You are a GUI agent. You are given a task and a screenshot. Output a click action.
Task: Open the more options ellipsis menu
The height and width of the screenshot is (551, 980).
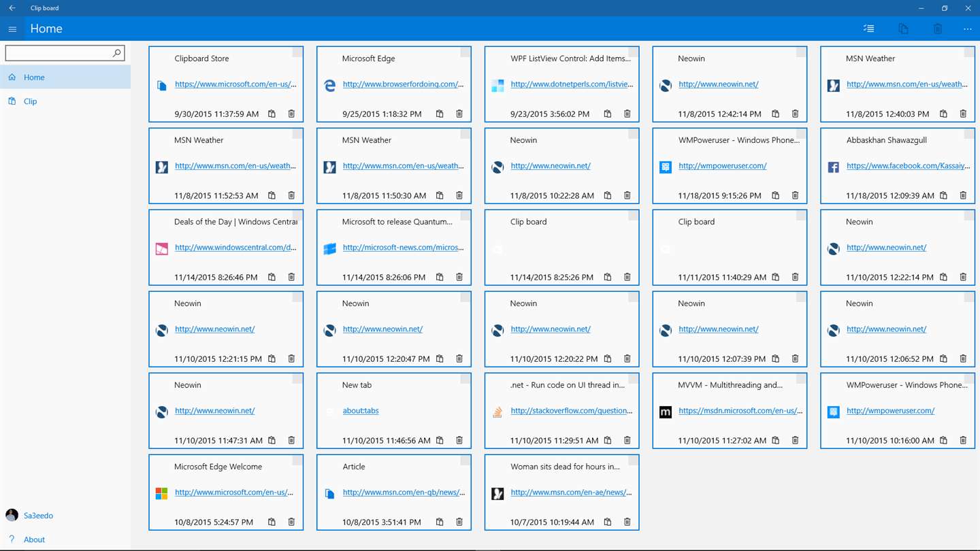pyautogui.click(x=968, y=29)
